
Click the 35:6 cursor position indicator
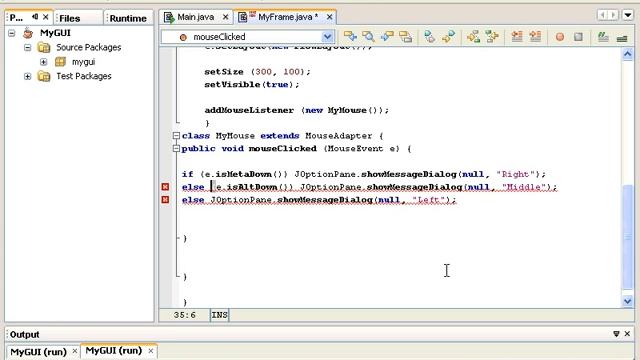click(184, 315)
